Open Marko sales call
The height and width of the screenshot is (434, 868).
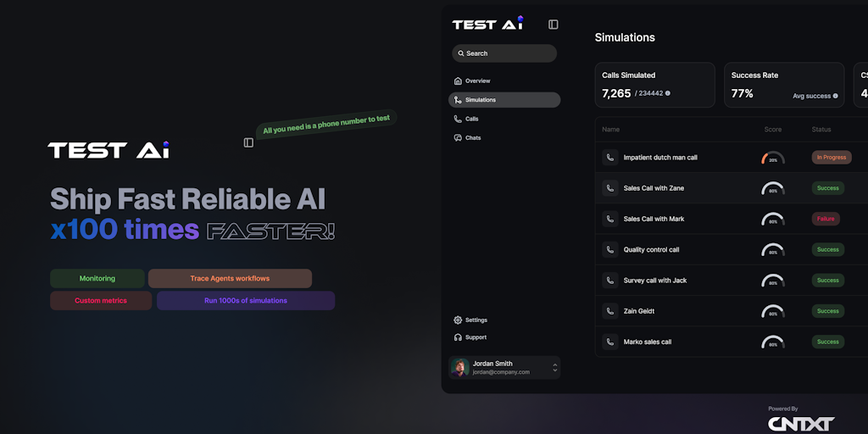pyautogui.click(x=732, y=342)
